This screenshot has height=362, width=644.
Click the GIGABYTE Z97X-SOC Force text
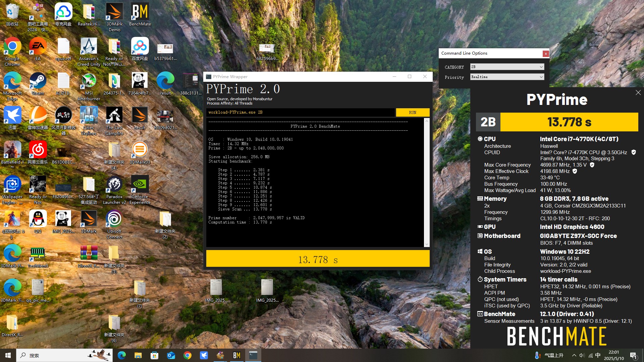point(578,236)
